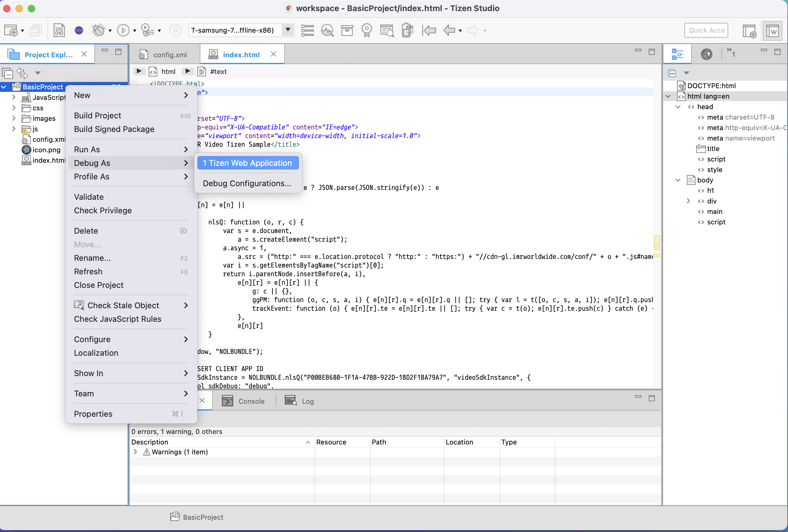Click the Run play icon in toolbar
The width and height of the screenshot is (788, 532).
(123, 30)
